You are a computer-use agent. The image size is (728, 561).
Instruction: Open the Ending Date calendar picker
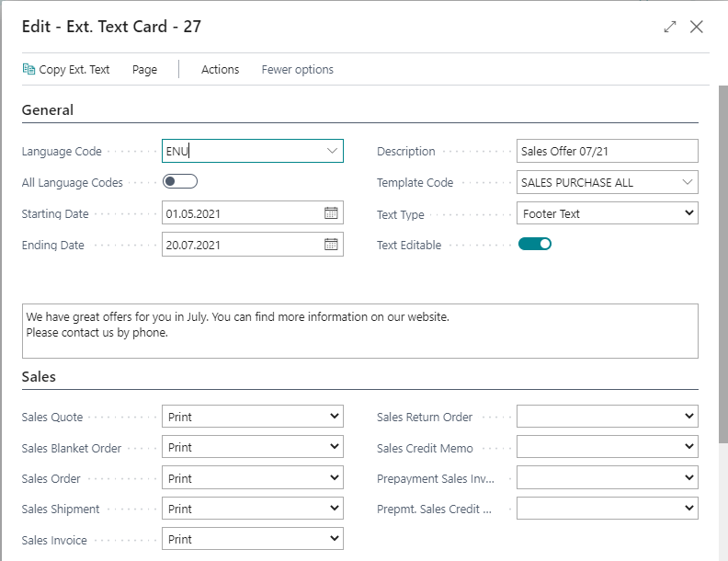[331, 245]
